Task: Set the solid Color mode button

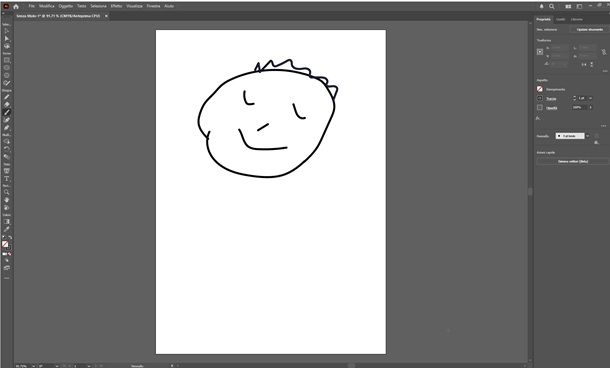Action: (x=4, y=254)
